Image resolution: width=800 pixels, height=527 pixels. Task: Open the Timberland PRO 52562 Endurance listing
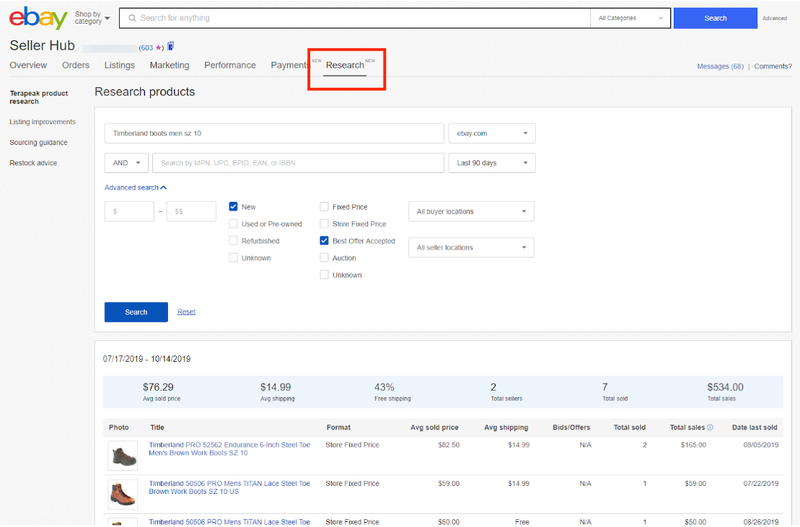click(229, 448)
